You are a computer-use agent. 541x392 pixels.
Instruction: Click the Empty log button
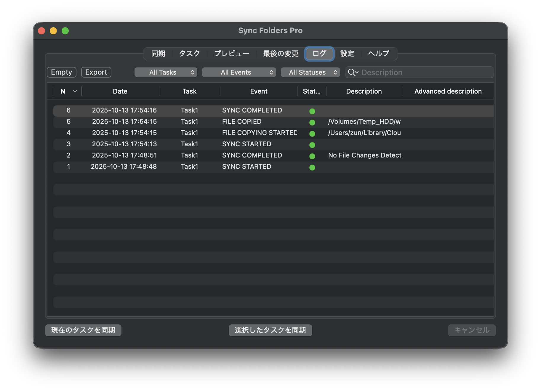click(62, 72)
